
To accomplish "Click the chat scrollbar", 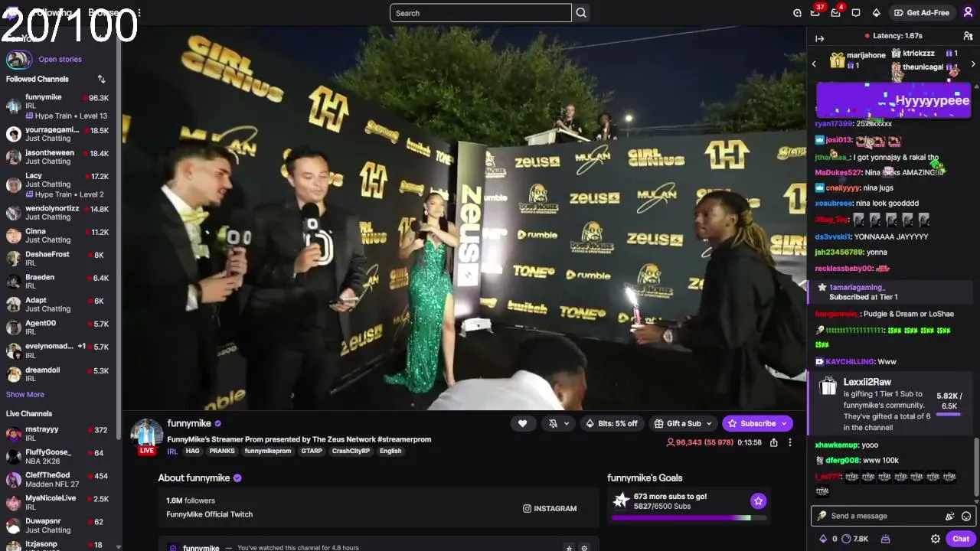I will [976, 466].
